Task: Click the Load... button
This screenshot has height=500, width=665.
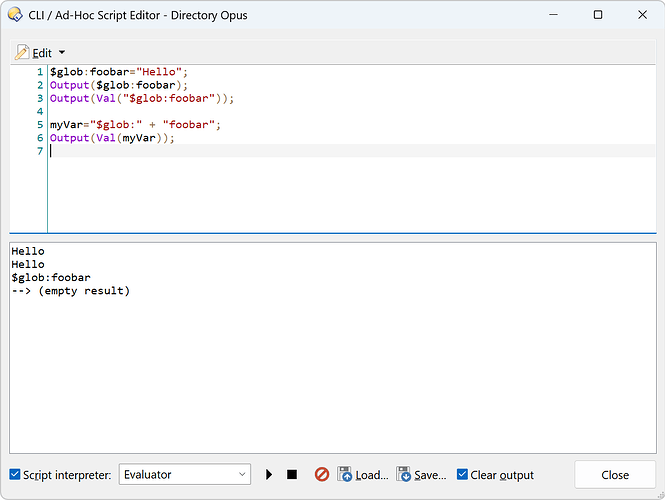Action: point(363,475)
